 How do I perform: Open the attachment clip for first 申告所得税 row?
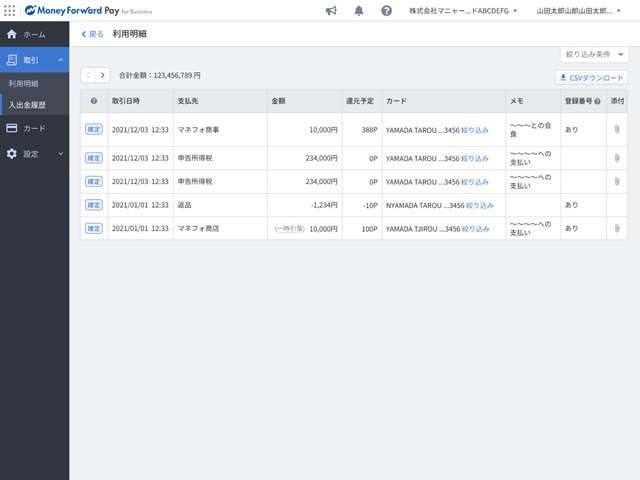click(x=617, y=158)
